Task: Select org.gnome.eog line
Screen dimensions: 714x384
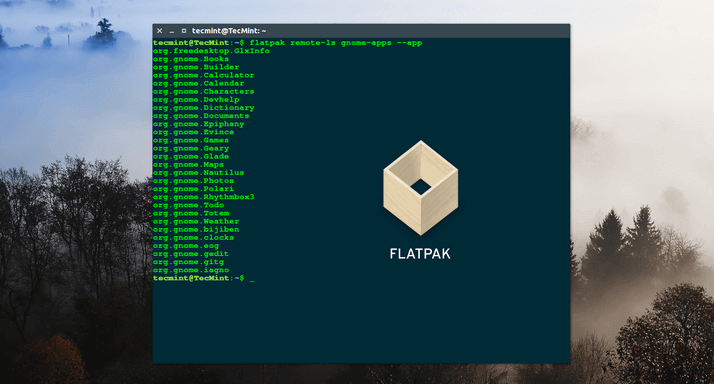Action: (186, 246)
